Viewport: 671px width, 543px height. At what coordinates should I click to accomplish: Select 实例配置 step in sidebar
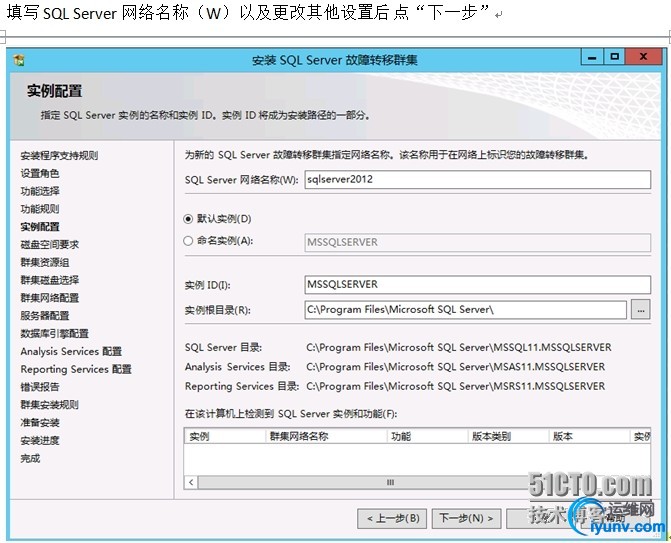tap(40, 227)
